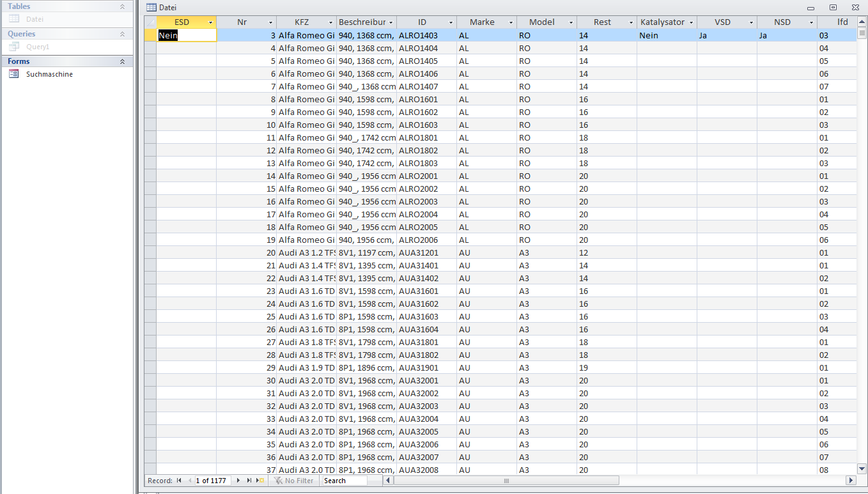The image size is (868, 494).
Task: Open the Rest column filter dropdown
Action: (x=632, y=22)
